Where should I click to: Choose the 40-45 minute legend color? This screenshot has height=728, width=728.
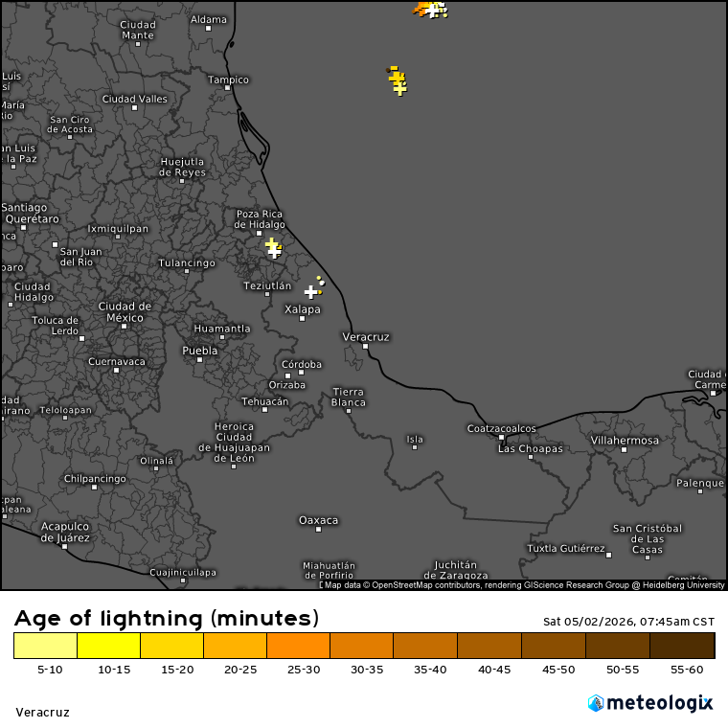click(489, 646)
